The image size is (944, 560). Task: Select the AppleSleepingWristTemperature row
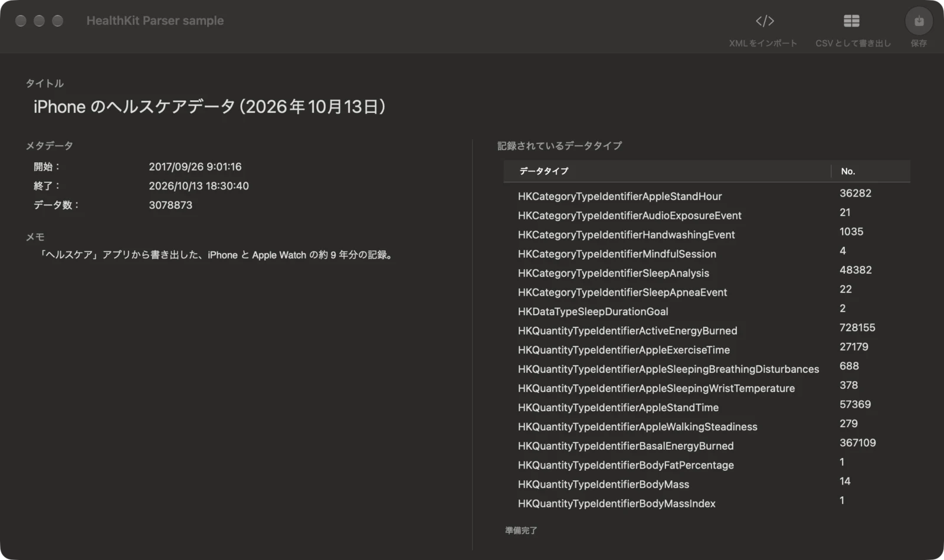pyautogui.click(x=707, y=388)
